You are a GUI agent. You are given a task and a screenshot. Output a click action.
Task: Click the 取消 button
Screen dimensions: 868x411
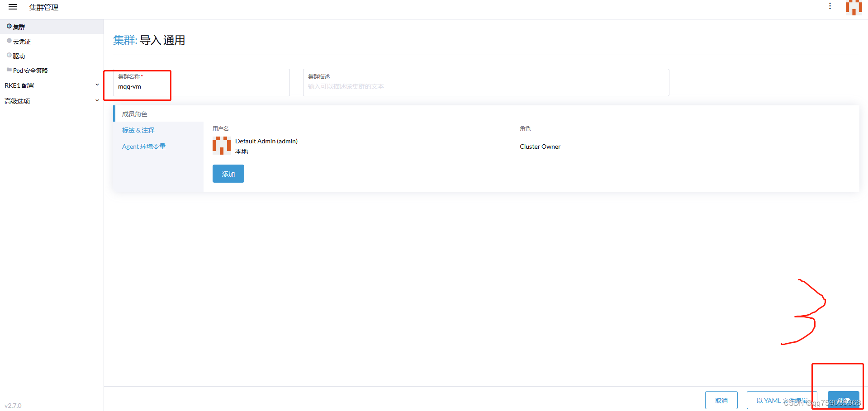[x=721, y=400]
